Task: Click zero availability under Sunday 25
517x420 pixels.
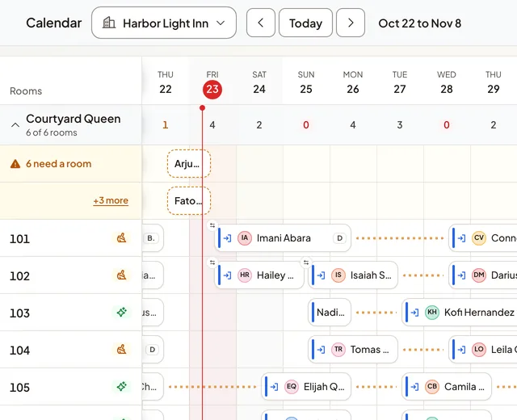Action: pos(306,125)
